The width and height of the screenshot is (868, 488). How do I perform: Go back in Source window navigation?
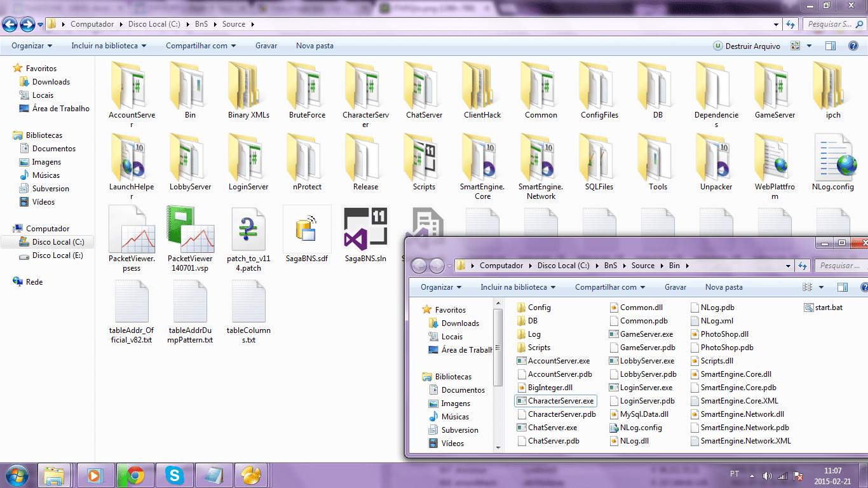click(x=10, y=25)
